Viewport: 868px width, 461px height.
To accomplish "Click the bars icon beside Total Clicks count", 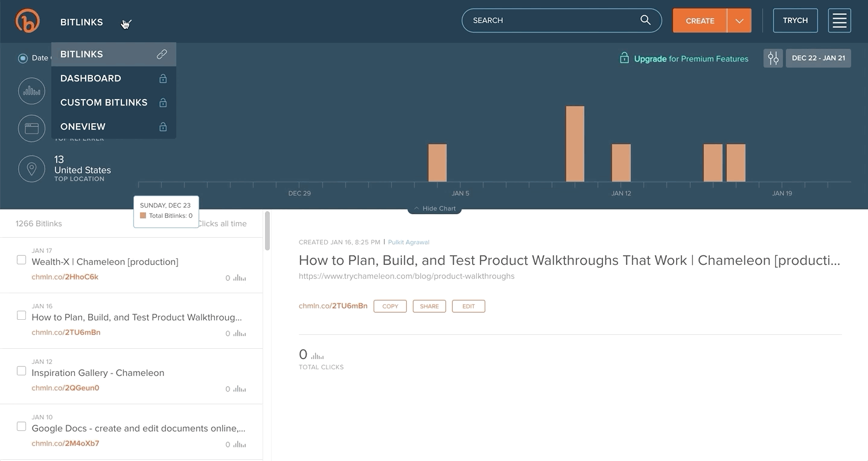I will click(318, 356).
